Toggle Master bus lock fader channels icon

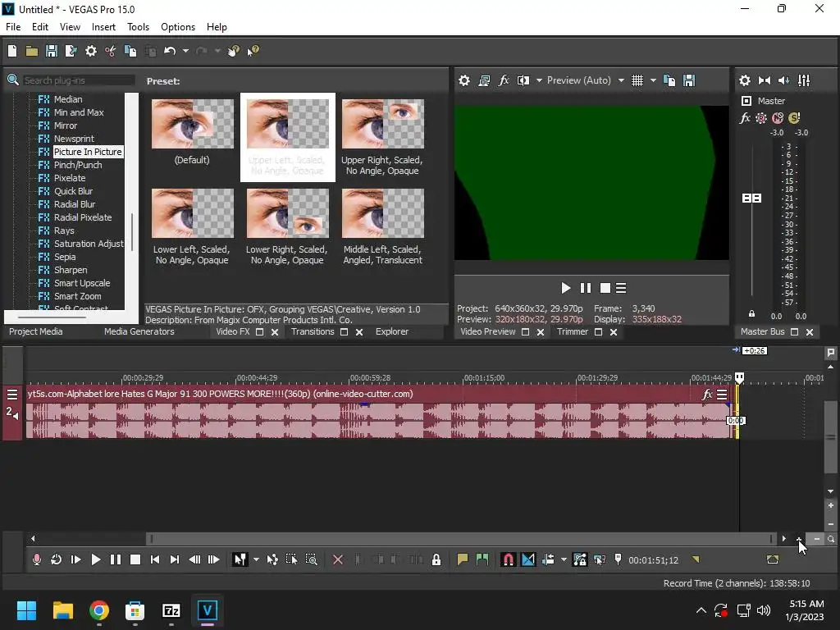coord(751,314)
